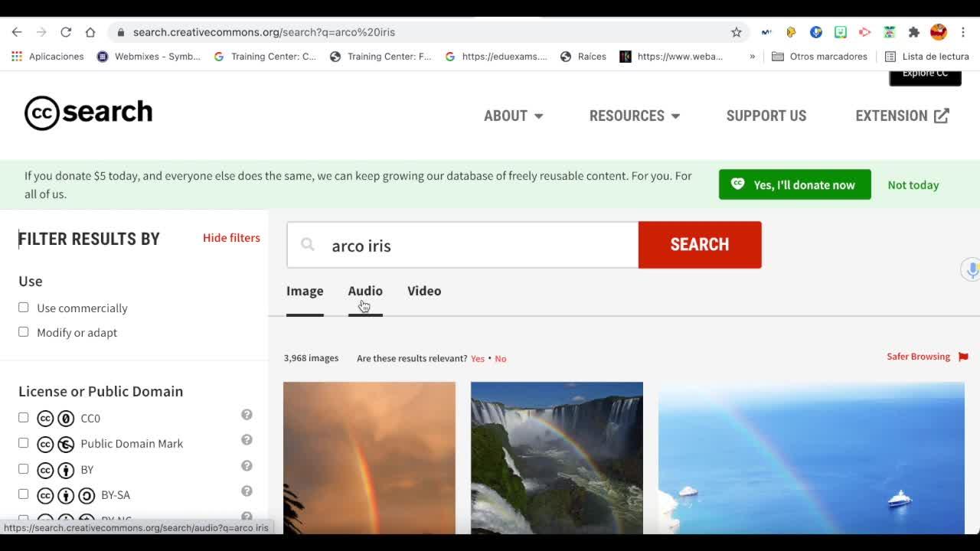Open the Chrome profile avatar

(x=939, y=32)
